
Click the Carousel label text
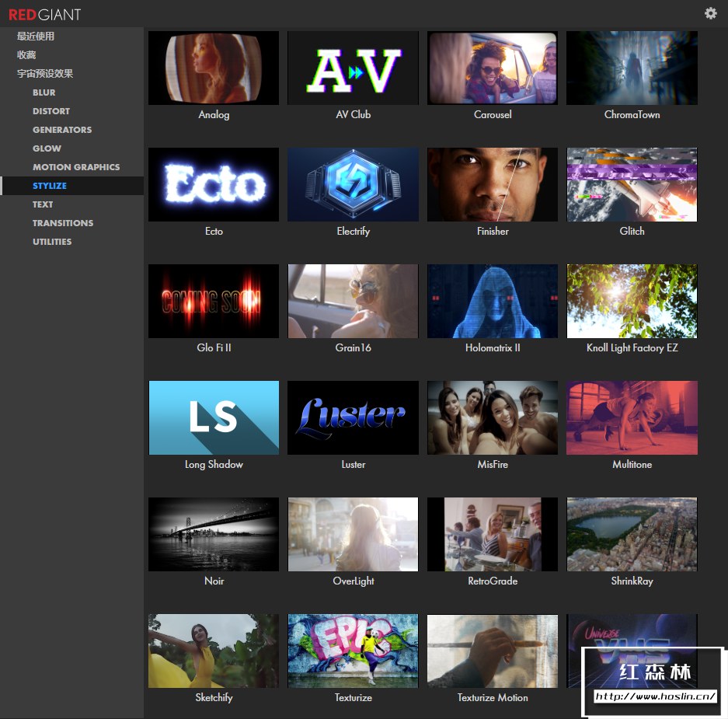492,114
